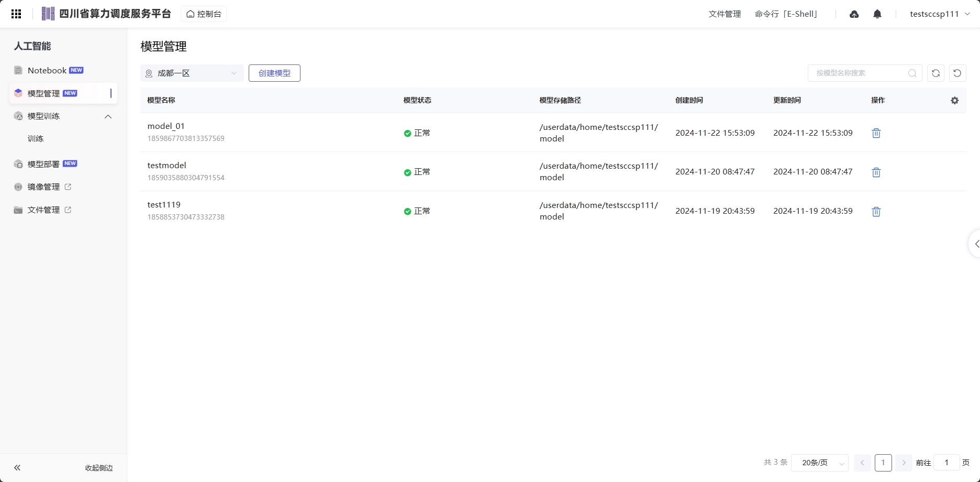Screen dimensions: 980x482
Task: Open the 训练 submenu item
Action: tap(36, 139)
